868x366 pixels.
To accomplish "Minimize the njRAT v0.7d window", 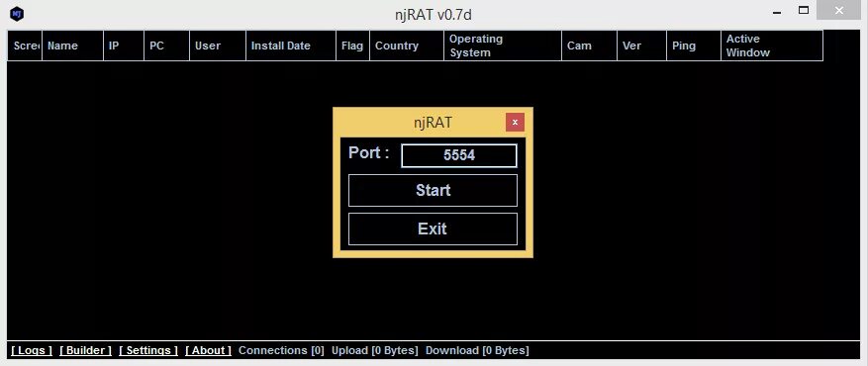I will 777,13.
